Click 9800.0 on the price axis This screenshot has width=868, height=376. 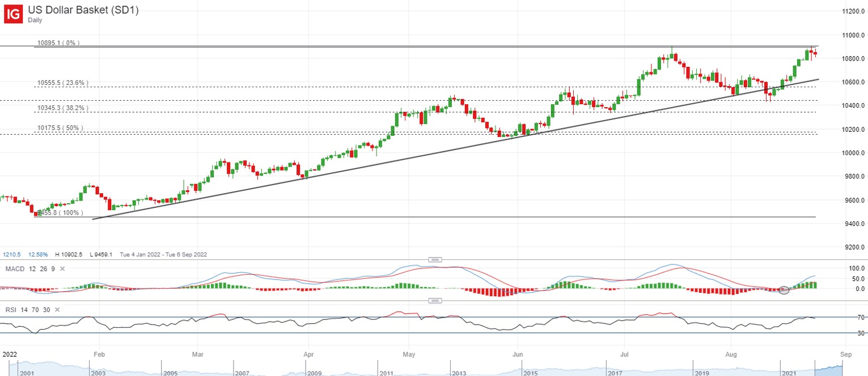[854, 177]
